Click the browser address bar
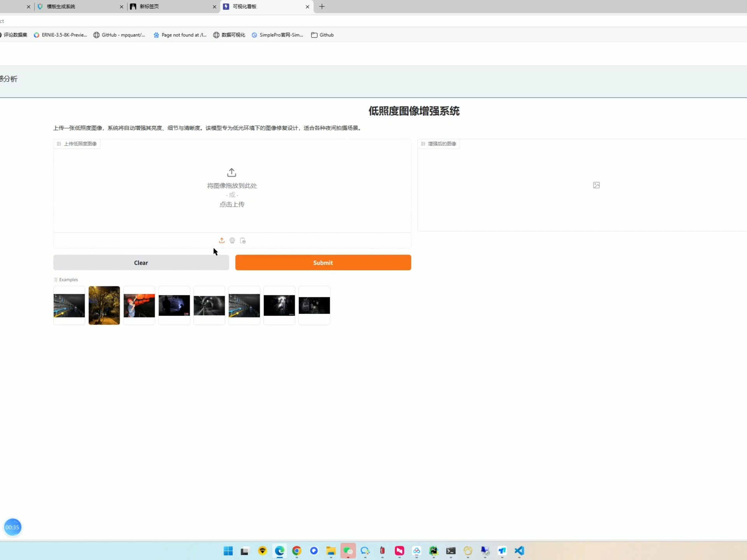The width and height of the screenshot is (747, 560). point(373,21)
